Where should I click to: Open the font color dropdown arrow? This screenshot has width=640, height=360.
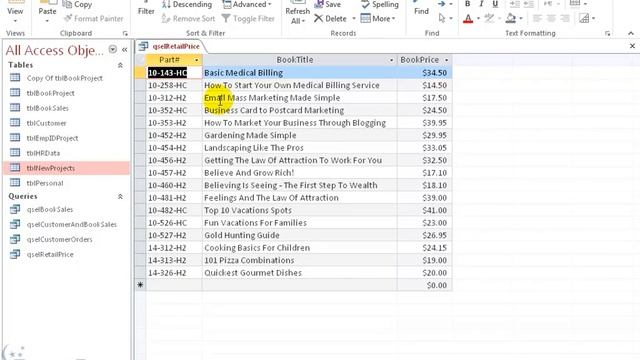point(478,19)
